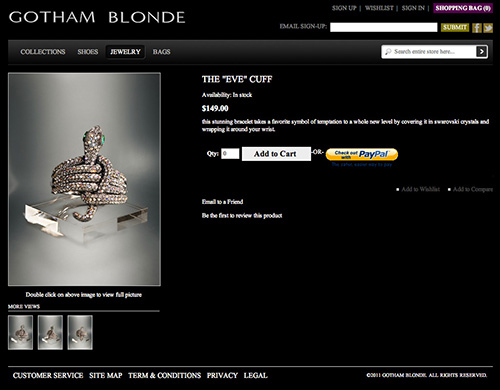Click the search arrow submit icon
Screen dimensions: 500x390
(x=482, y=52)
